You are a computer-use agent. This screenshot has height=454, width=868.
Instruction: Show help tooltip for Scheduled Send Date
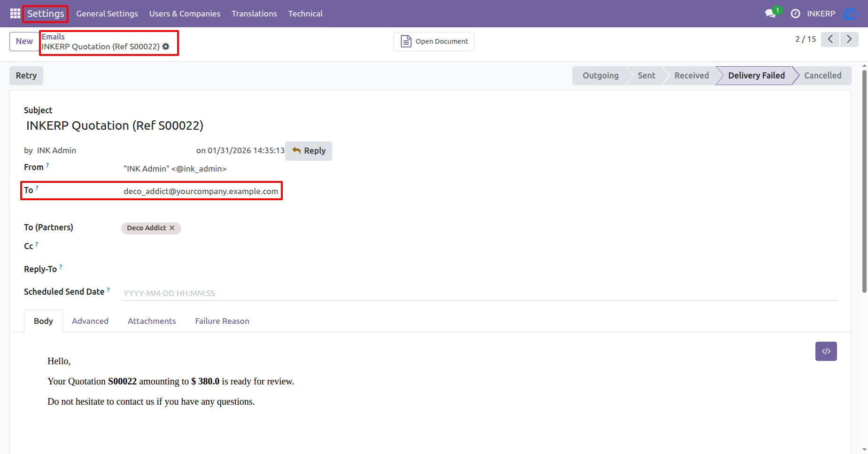[108, 290]
